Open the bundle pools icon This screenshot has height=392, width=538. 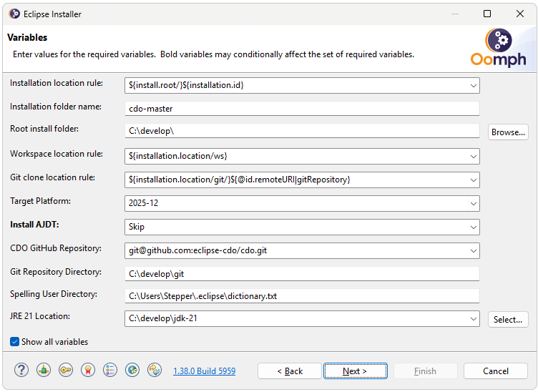[44, 370]
